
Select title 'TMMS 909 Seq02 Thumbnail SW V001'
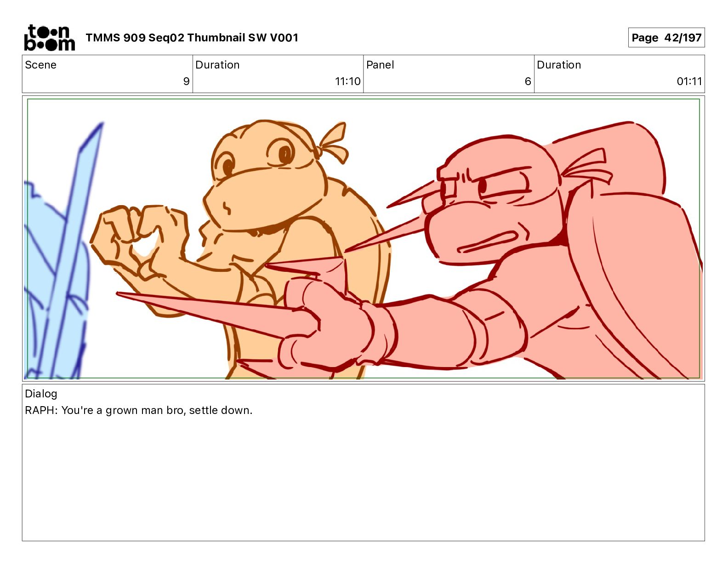pyautogui.click(x=192, y=38)
